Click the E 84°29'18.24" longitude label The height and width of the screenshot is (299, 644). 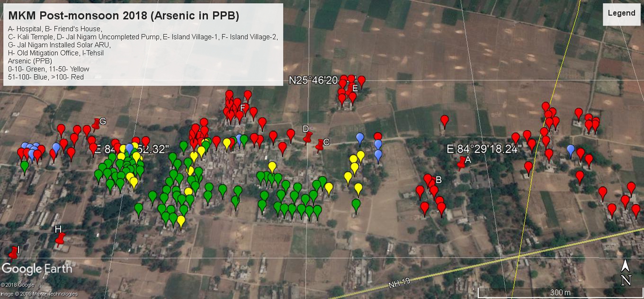pyautogui.click(x=484, y=149)
